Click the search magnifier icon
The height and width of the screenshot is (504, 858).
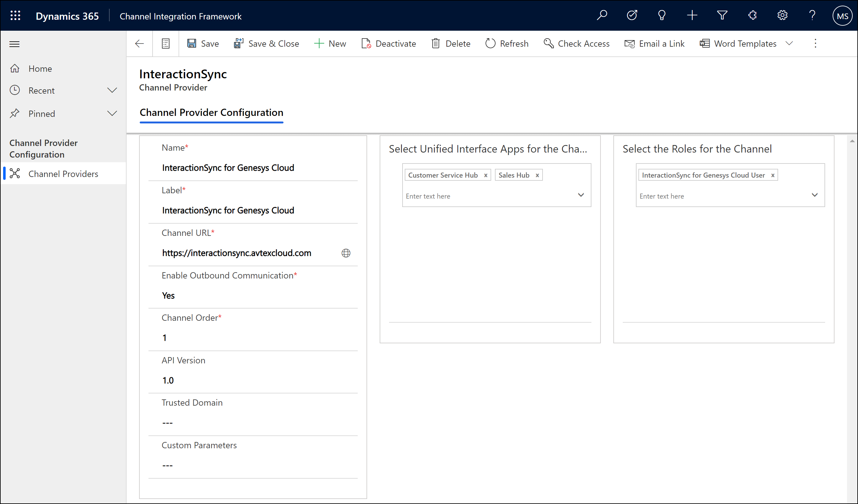click(602, 15)
